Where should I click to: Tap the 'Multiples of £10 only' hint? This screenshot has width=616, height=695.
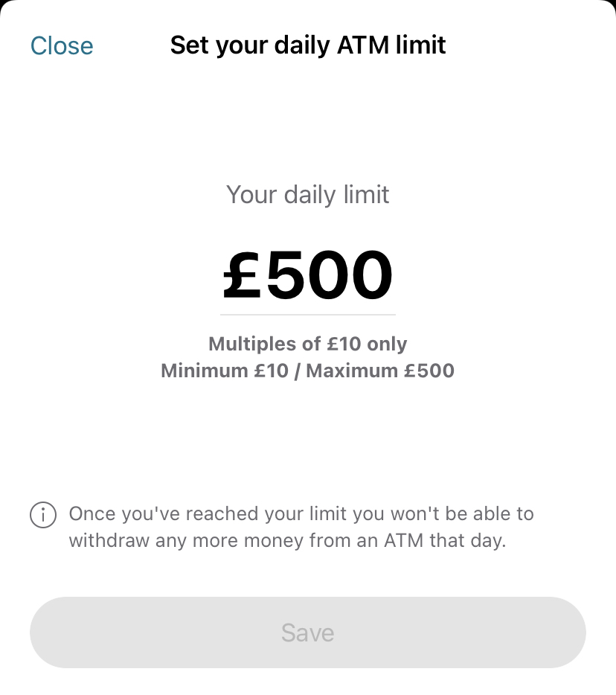click(x=307, y=344)
